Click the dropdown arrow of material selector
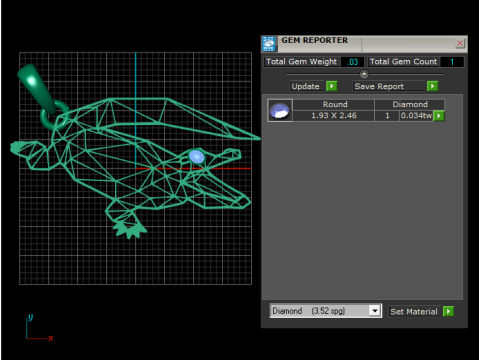 pyautogui.click(x=375, y=311)
